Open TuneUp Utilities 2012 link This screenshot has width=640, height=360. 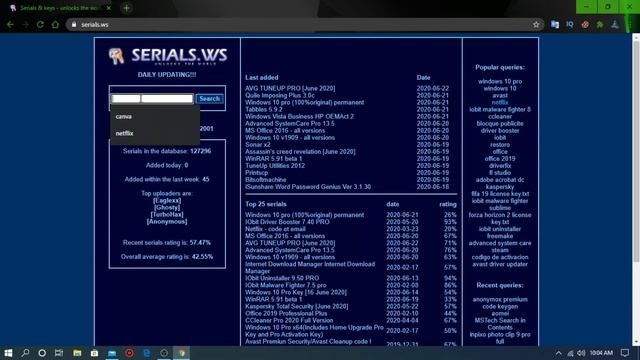tap(275, 166)
